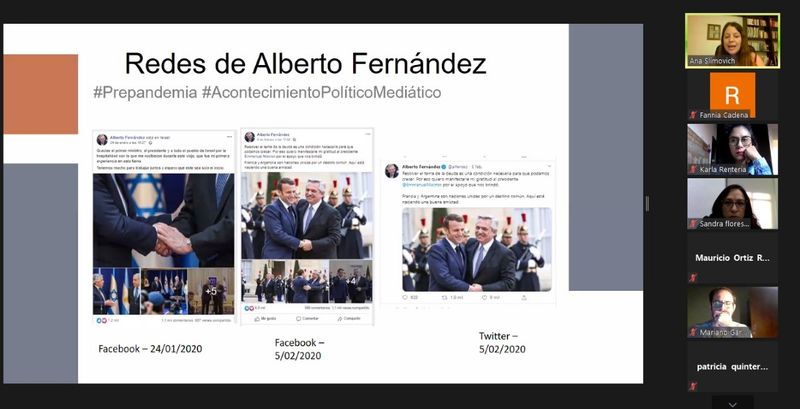Click the tweet's retweet icon
Image resolution: width=800 pixels, height=409 pixels.
coord(444,297)
